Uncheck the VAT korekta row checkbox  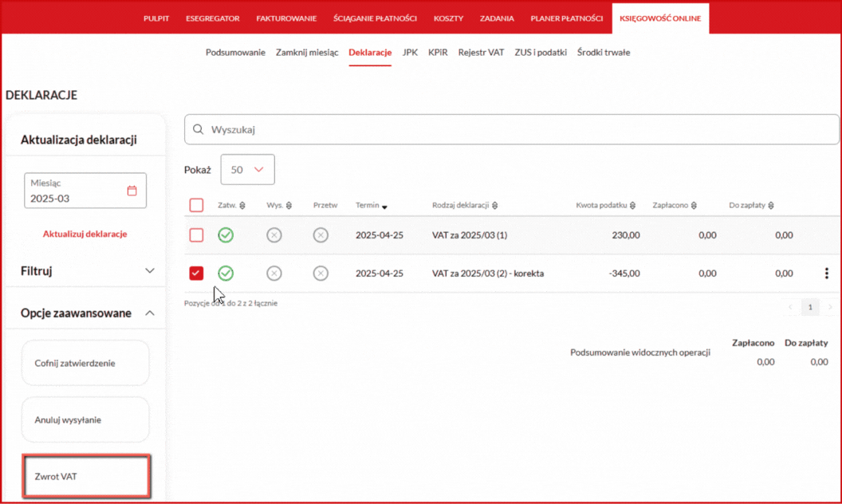coord(196,274)
